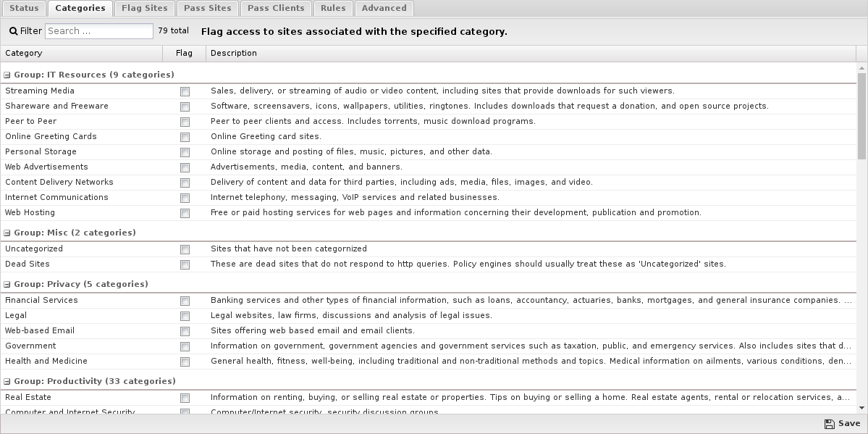Click the scroll down arrow of category list

click(x=861, y=409)
